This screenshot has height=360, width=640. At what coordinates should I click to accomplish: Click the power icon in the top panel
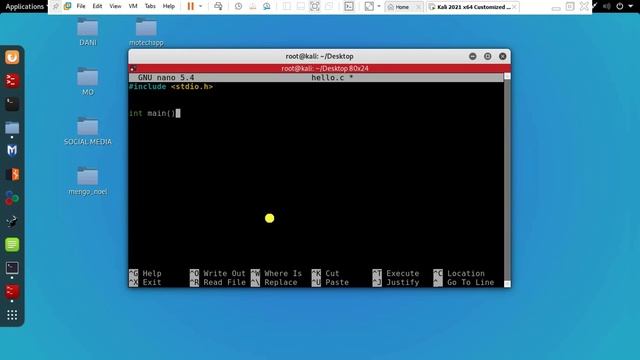click(x=620, y=6)
